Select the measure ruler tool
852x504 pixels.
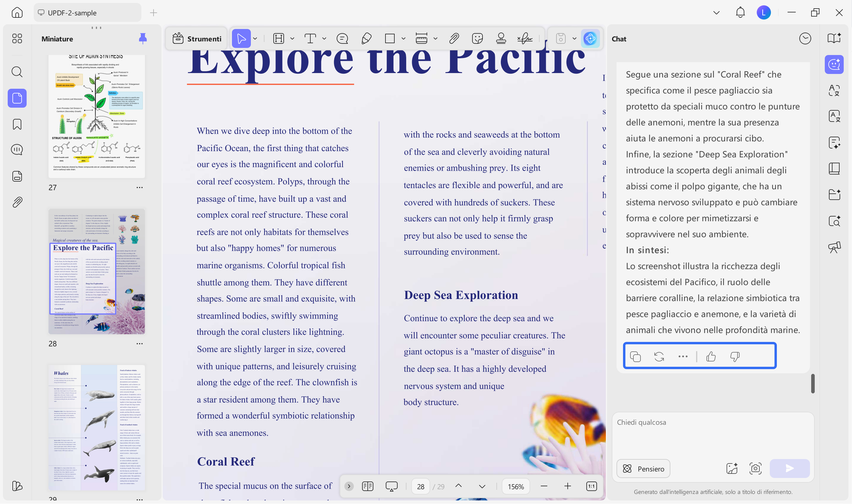point(422,38)
